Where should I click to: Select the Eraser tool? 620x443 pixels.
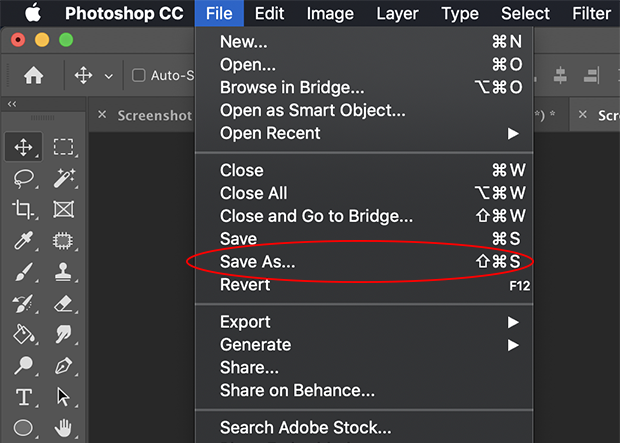[x=63, y=303]
